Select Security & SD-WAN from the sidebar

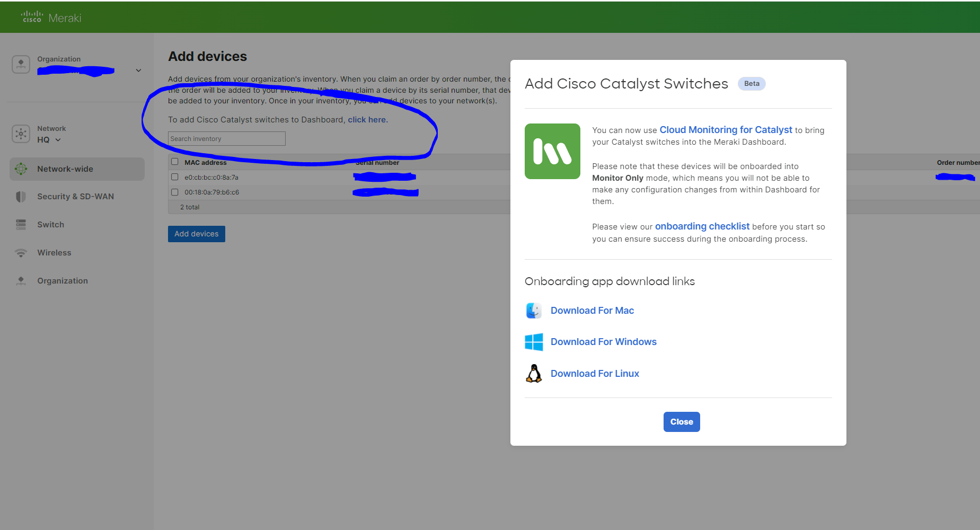[x=75, y=196]
